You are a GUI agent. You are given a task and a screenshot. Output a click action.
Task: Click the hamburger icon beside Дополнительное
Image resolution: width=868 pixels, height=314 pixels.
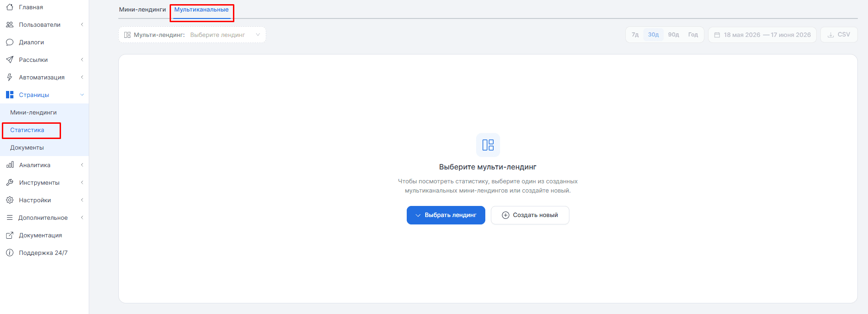click(x=10, y=217)
